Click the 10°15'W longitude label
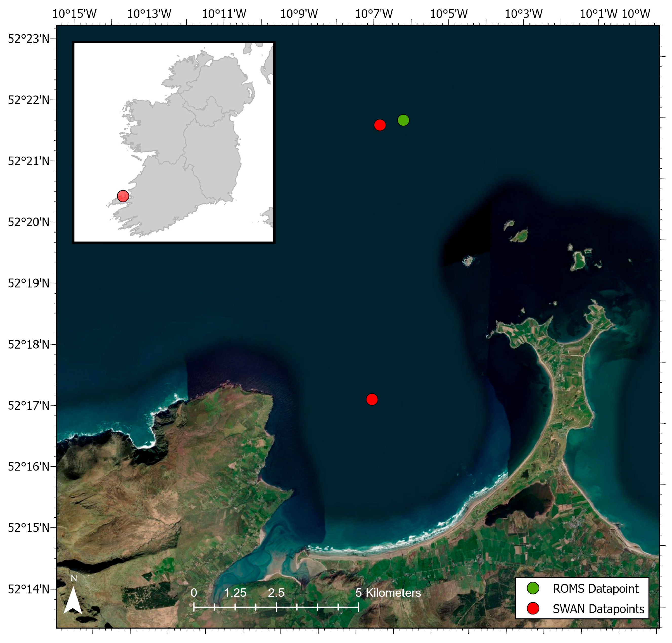Screen dimensions: 672x643 point(74,14)
